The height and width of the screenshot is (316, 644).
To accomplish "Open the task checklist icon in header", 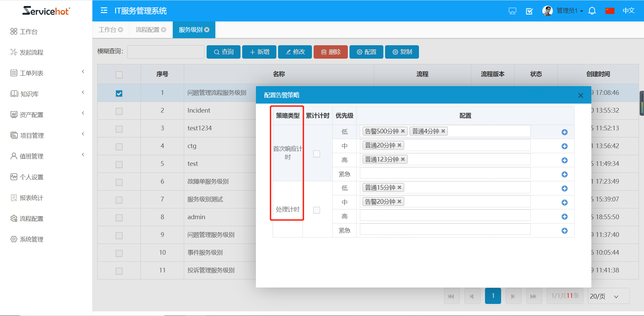I will pyautogui.click(x=529, y=11).
